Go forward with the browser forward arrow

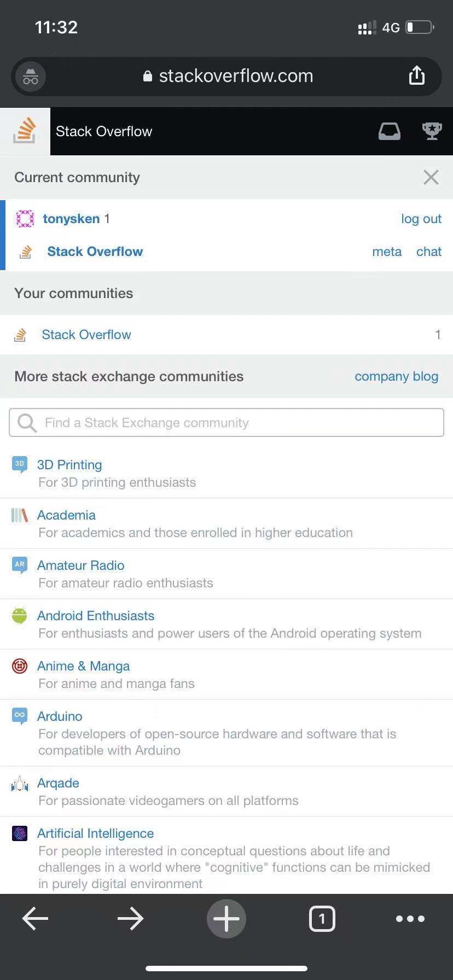coord(130,919)
